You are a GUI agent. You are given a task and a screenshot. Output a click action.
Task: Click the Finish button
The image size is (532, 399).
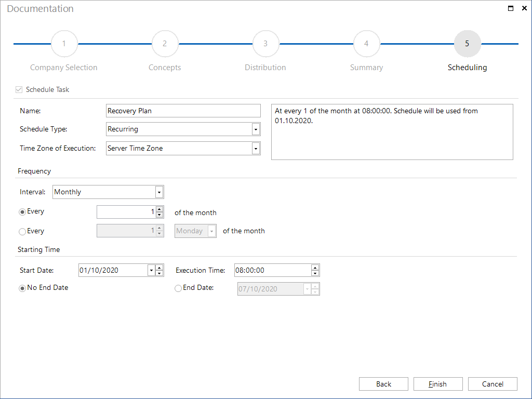438,384
